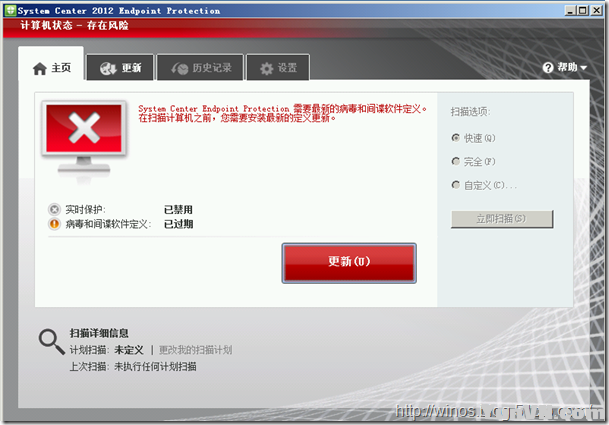Click the 已过期 status text
This screenshot has height=425, width=609.
point(178,224)
